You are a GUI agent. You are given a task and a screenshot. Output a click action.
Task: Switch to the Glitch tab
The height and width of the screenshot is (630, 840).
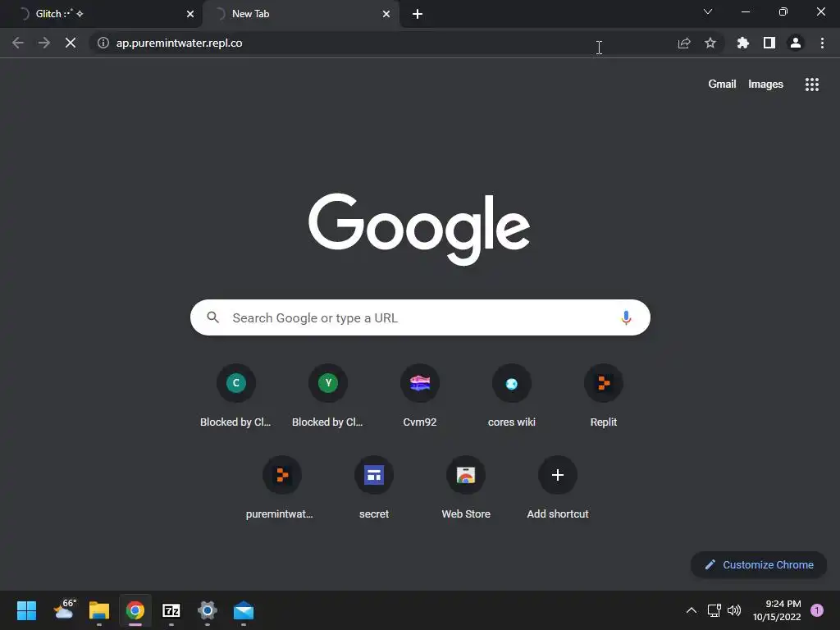(x=101, y=14)
